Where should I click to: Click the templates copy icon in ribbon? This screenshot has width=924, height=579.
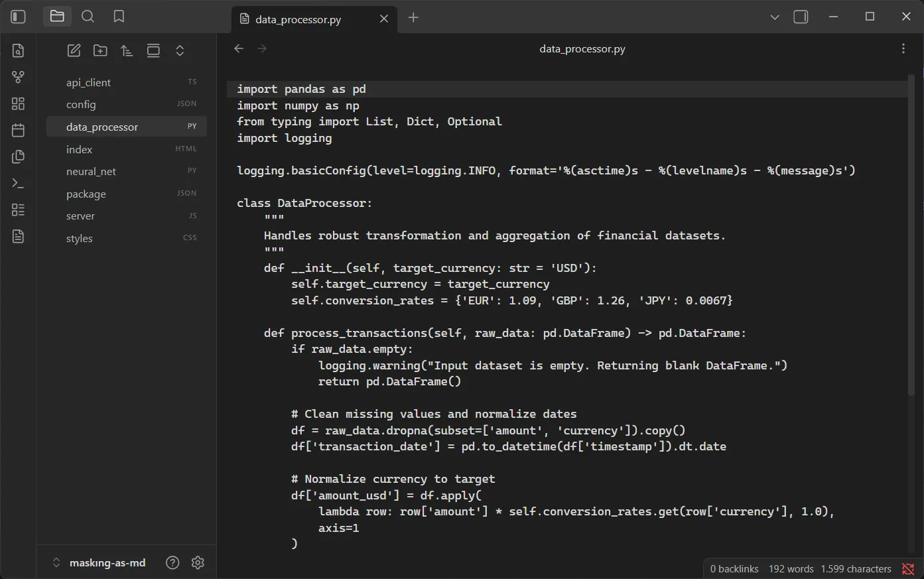[x=19, y=157]
